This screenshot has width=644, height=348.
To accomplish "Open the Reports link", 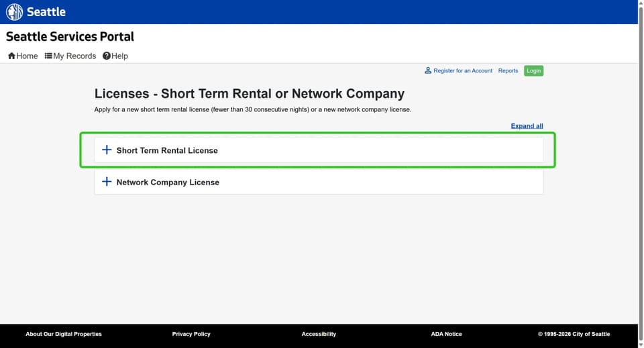I will (508, 70).
